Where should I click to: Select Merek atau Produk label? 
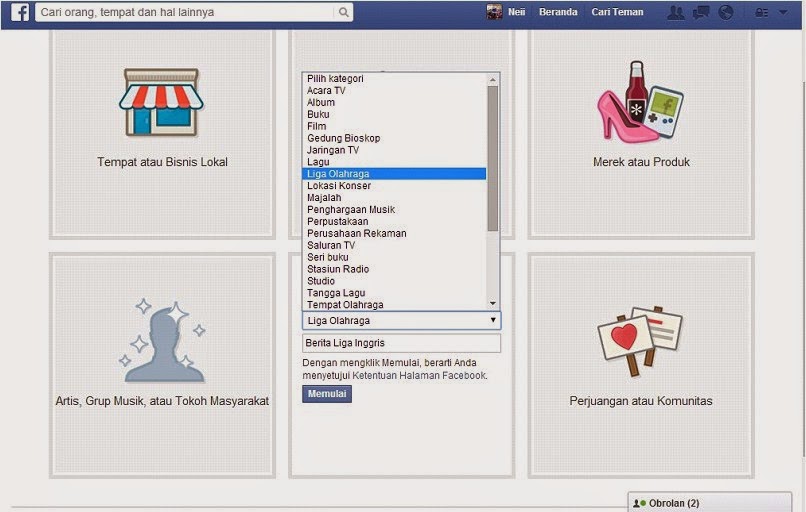coord(641,162)
